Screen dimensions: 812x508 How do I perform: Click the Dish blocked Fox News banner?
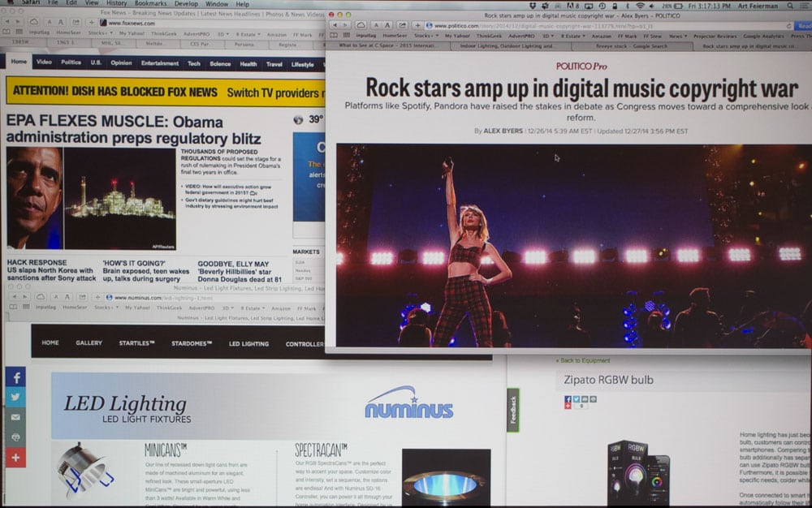coord(165,92)
